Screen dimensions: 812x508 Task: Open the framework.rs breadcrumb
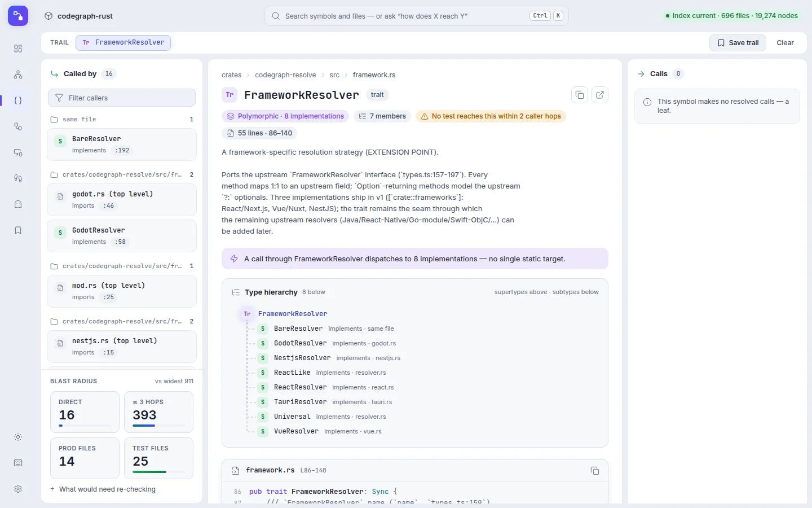tap(374, 75)
